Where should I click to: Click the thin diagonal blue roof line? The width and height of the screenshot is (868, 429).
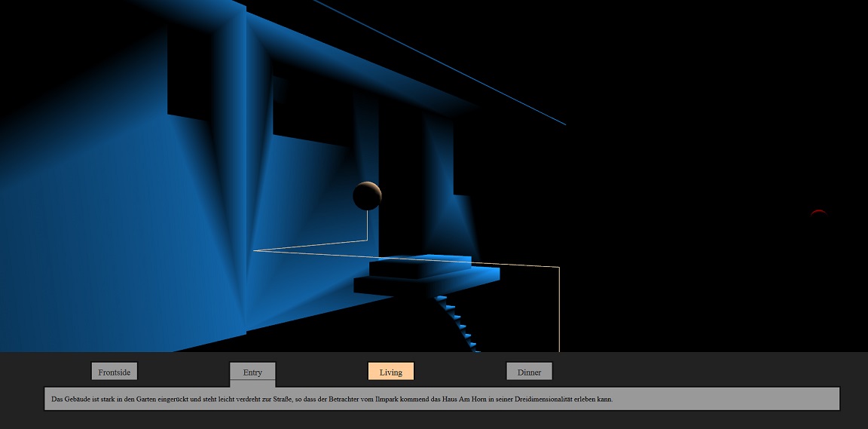point(452,68)
